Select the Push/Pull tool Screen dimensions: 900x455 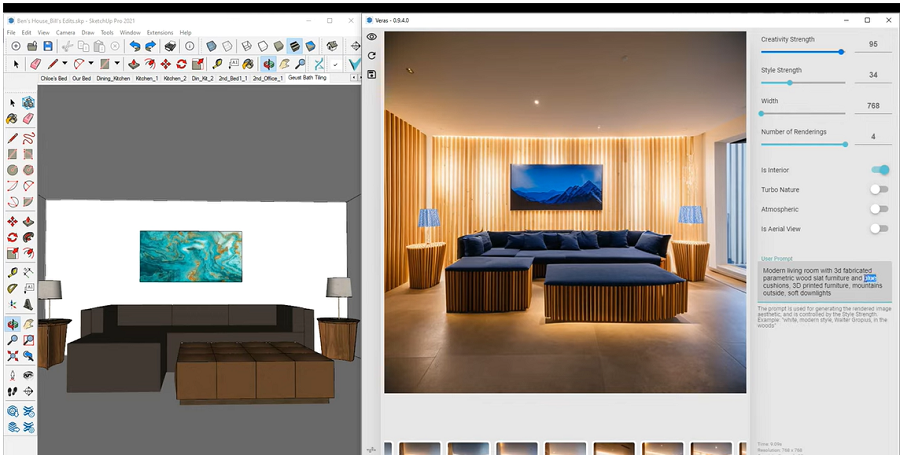133,64
